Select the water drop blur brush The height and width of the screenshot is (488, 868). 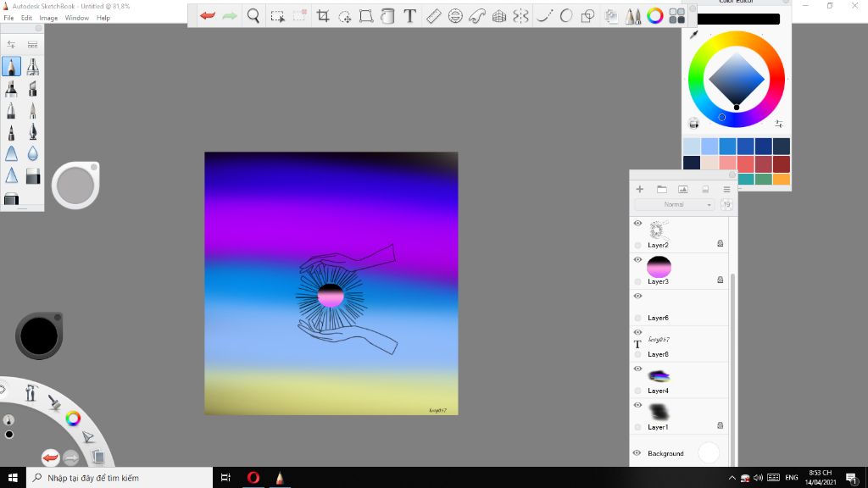pos(33,153)
